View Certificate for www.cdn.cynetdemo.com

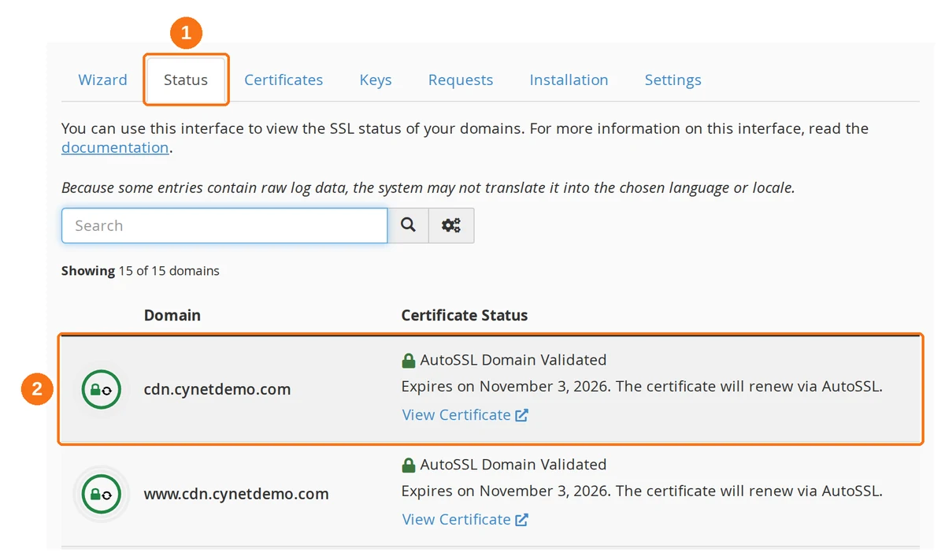click(465, 520)
